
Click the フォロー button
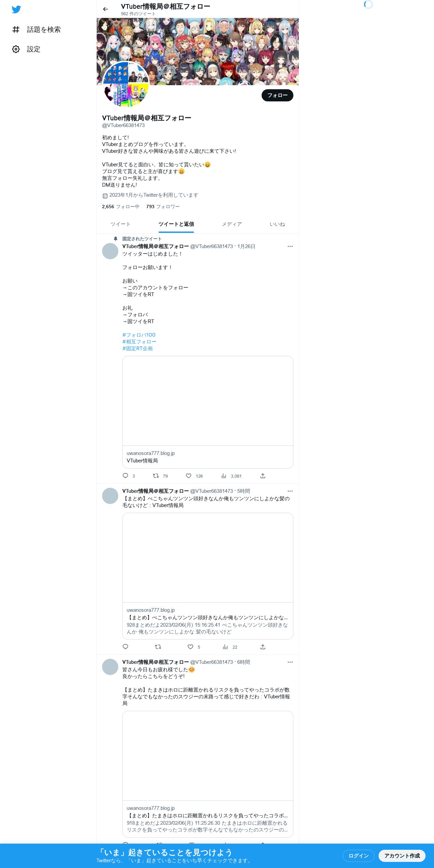(x=278, y=95)
